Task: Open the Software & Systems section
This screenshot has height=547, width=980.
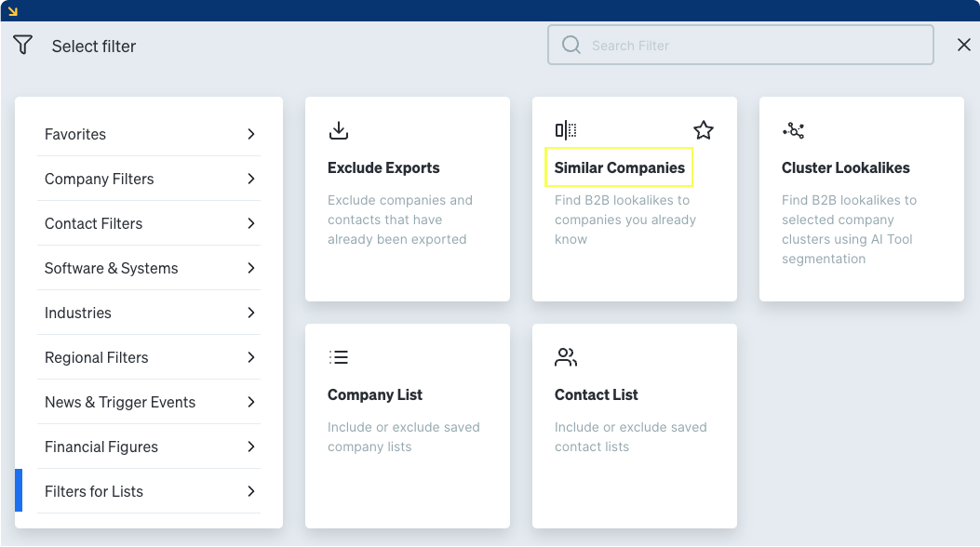Action: (149, 268)
